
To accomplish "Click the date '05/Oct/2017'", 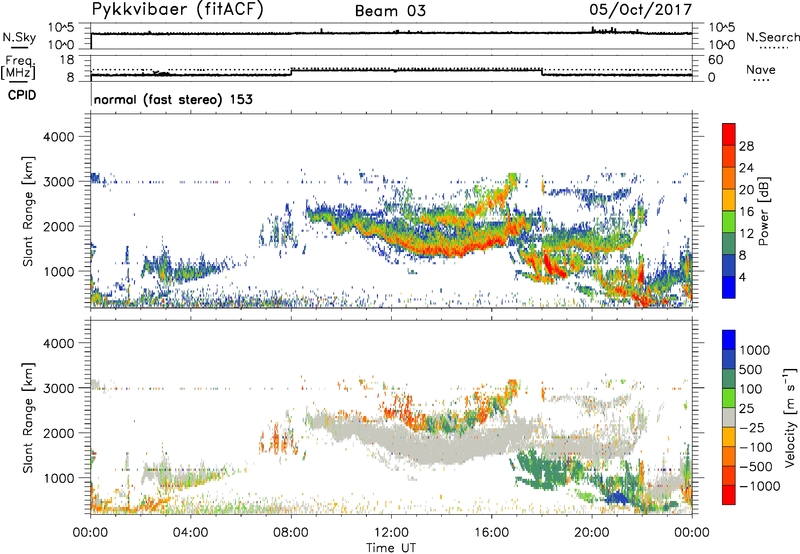I will click(641, 10).
